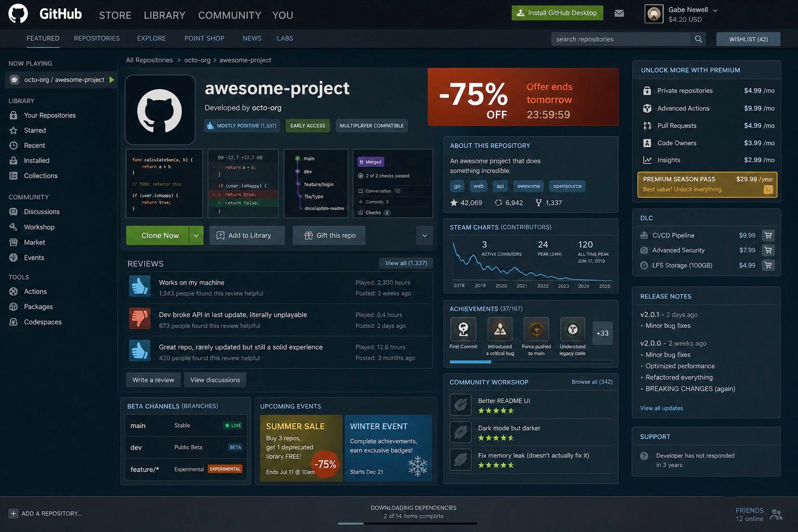Image resolution: width=798 pixels, height=532 pixels.
Task: Click the Codespaces icon in Tools
Action: point(14,322)
